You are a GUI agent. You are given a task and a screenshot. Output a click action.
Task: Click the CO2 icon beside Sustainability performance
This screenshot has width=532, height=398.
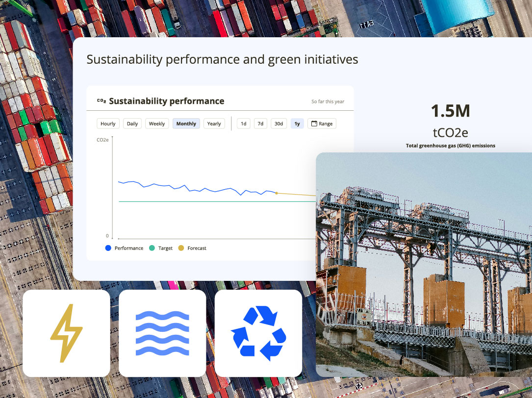pyautogui.click(x=101, y=101)
